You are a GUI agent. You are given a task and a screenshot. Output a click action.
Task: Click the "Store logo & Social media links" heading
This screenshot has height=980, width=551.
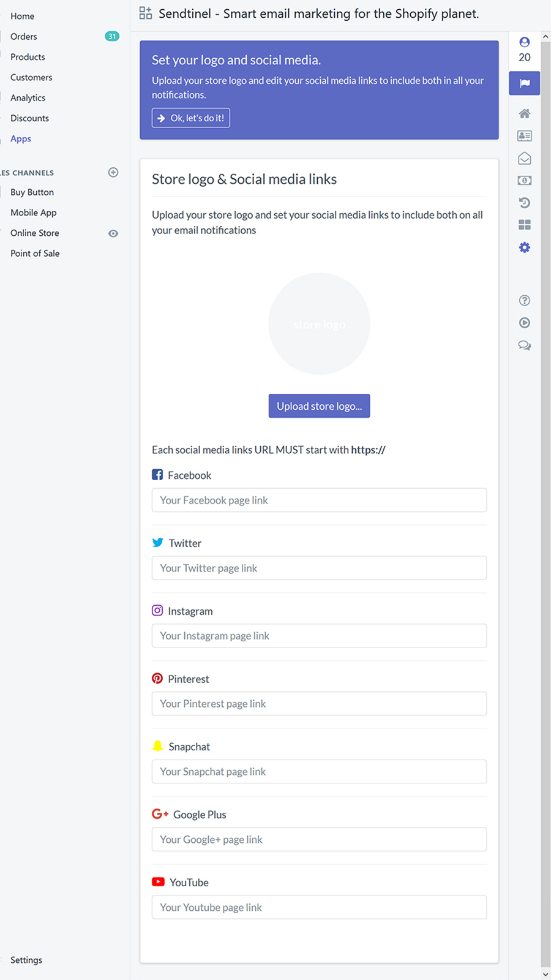coord(244,179)
